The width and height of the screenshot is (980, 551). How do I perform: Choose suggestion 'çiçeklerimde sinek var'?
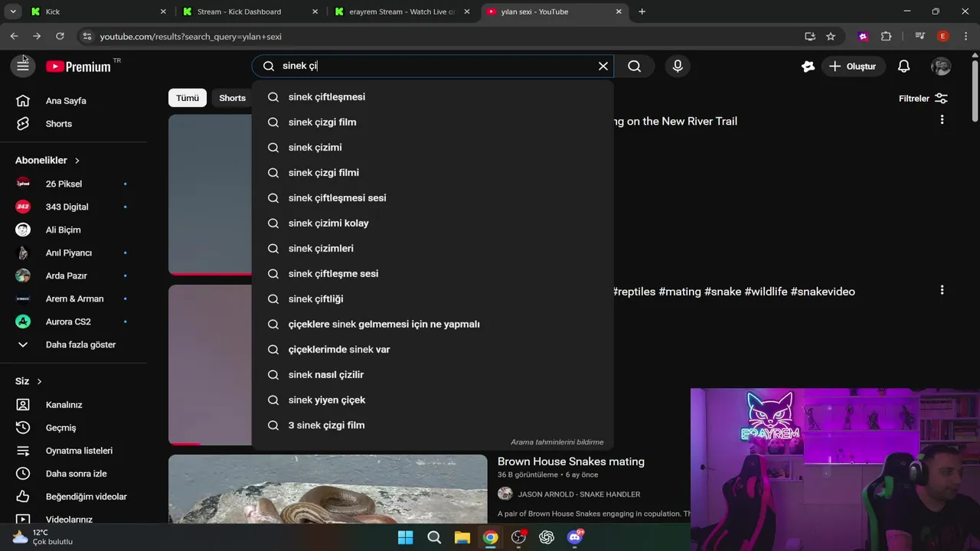coord(433,349)
